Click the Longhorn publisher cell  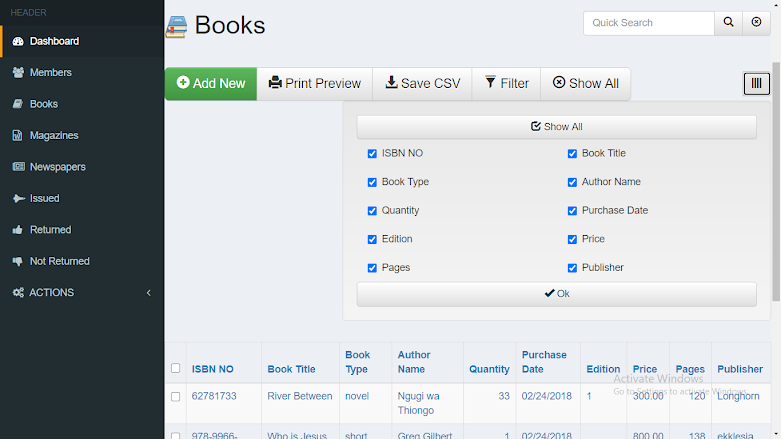coord(738,396)
